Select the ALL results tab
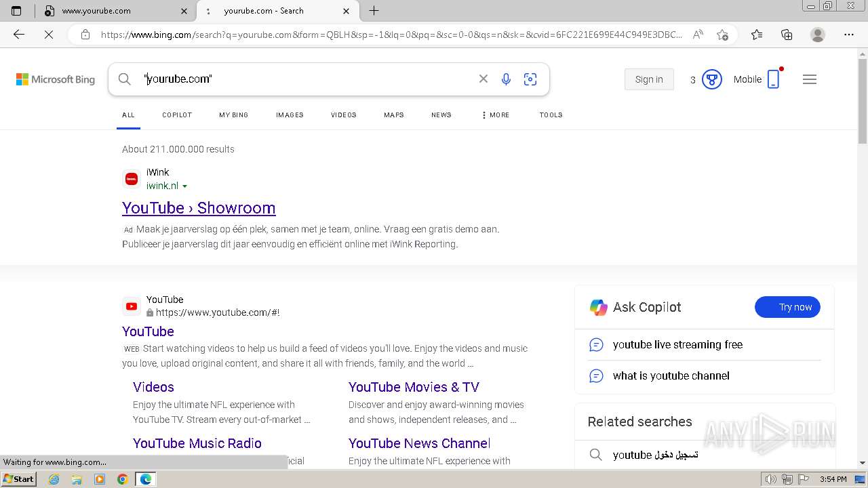 [x=128, y=115]
